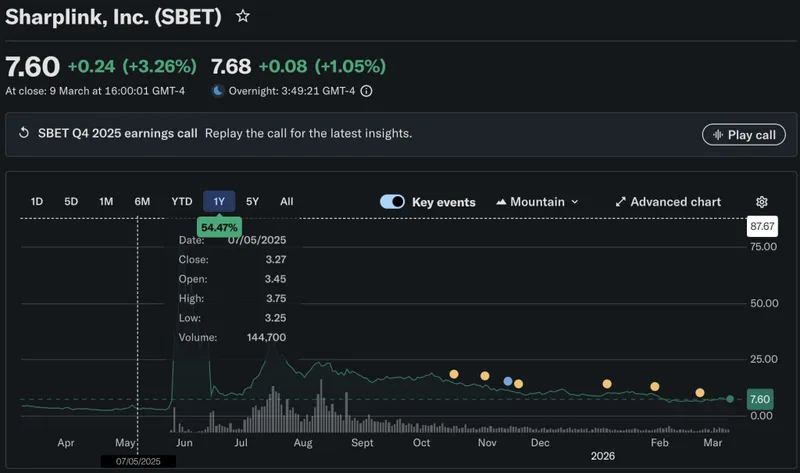800x473 pixels.
Task: Open the Advanced chart link
Action: click(667, 202)
